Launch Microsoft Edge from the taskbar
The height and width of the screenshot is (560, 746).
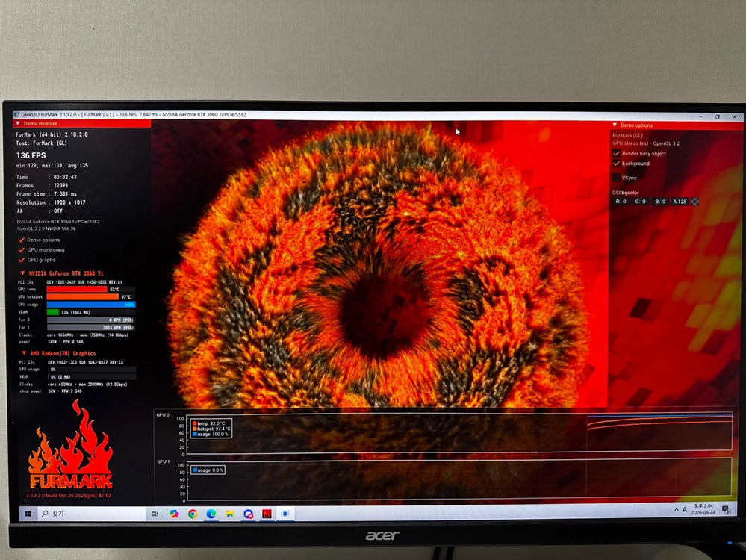coord(211,514)
